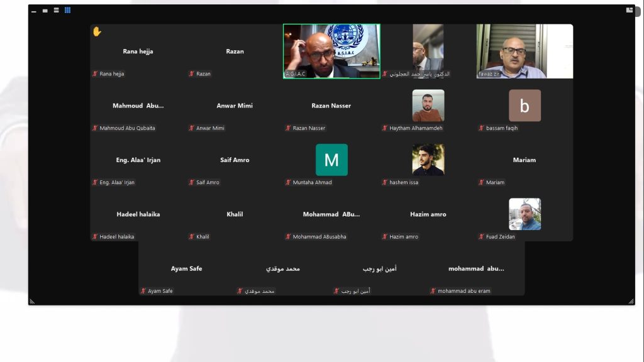Click the truncated "Mohammad ABu..." tile title
The height and width of the screenshot is (362, 644).
pos(331,214)
